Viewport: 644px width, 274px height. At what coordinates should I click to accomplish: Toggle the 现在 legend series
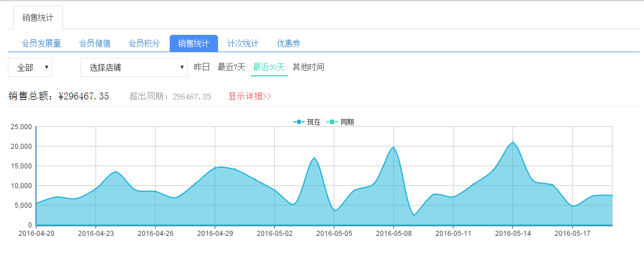coord(307,122)
